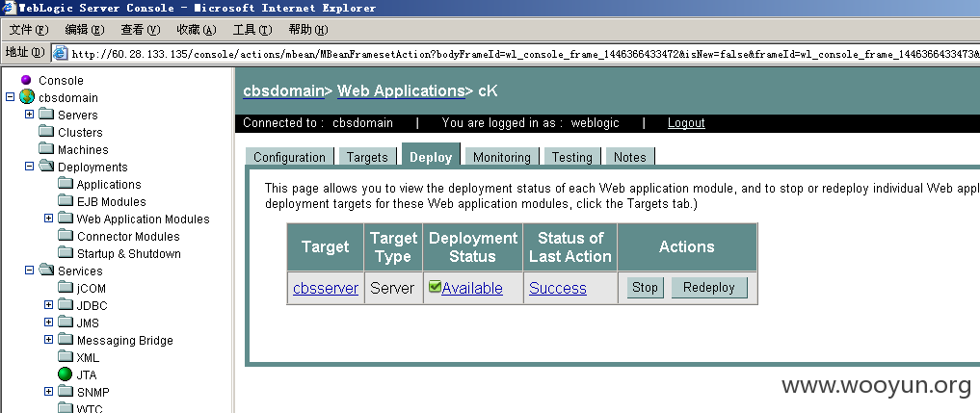Expand the JMS tree node
Screen dimensions: 980x413
(48, 323)
